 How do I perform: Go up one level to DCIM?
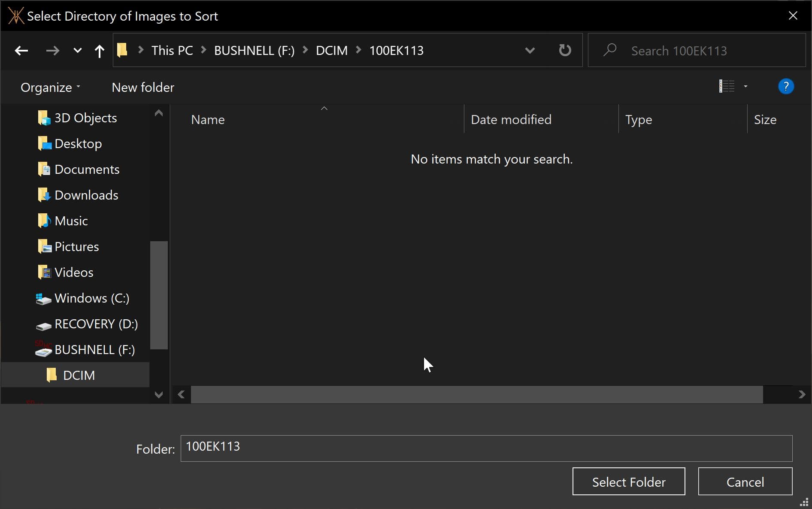(99, 51)
